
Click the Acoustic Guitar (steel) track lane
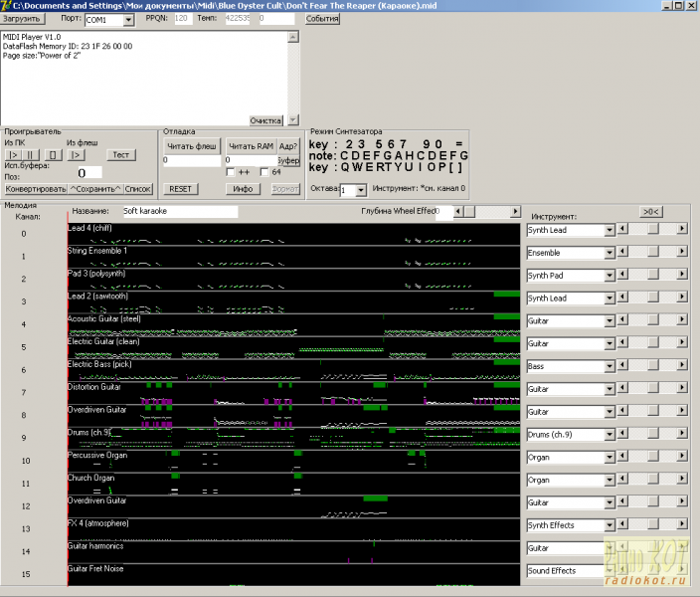tap(293, 324)
